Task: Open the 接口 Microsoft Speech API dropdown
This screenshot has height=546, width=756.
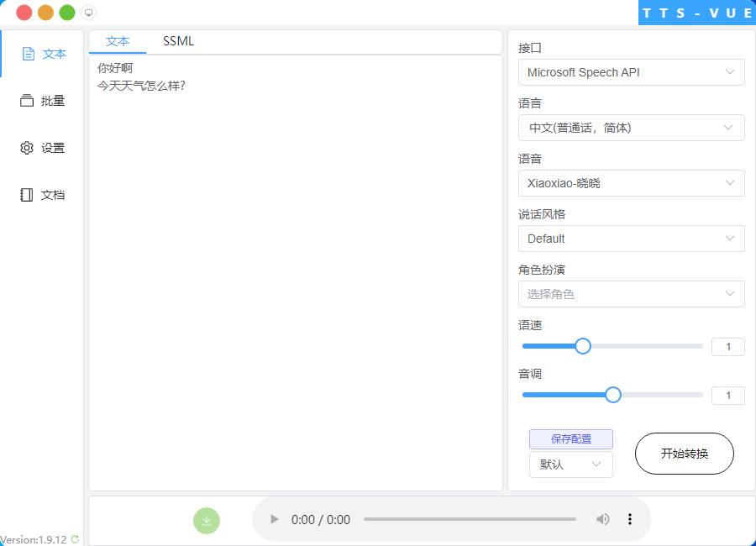Action: click(631, 72)
